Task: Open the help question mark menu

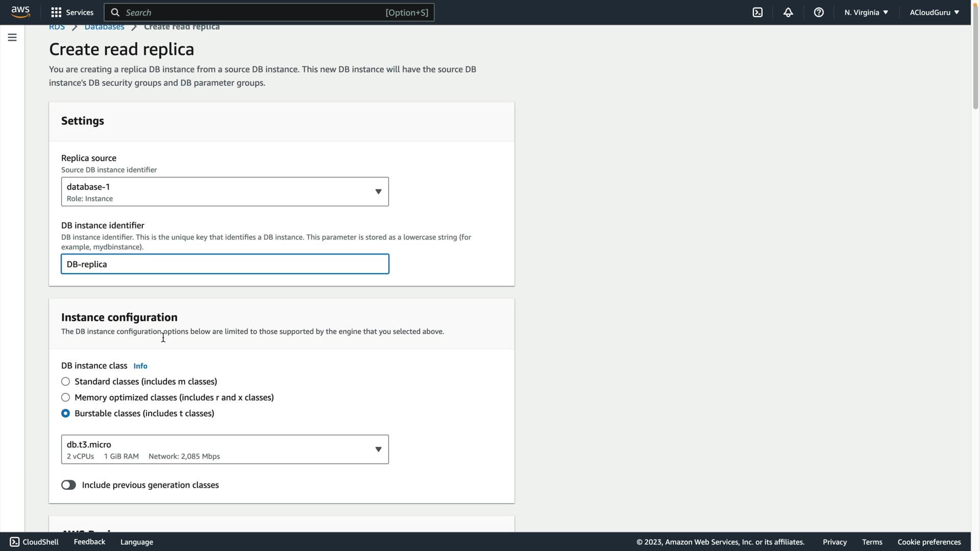Action: click(x=819, y=12)
